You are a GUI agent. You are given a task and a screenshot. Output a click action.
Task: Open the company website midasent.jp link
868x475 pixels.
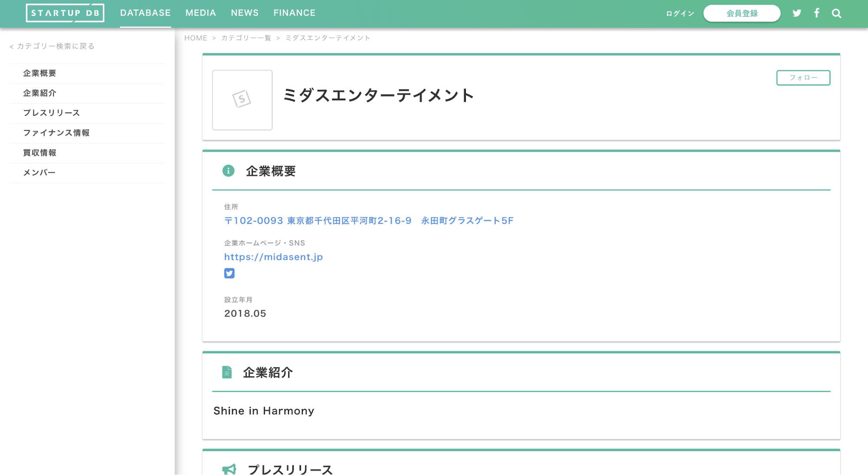[x=274, y=257]
